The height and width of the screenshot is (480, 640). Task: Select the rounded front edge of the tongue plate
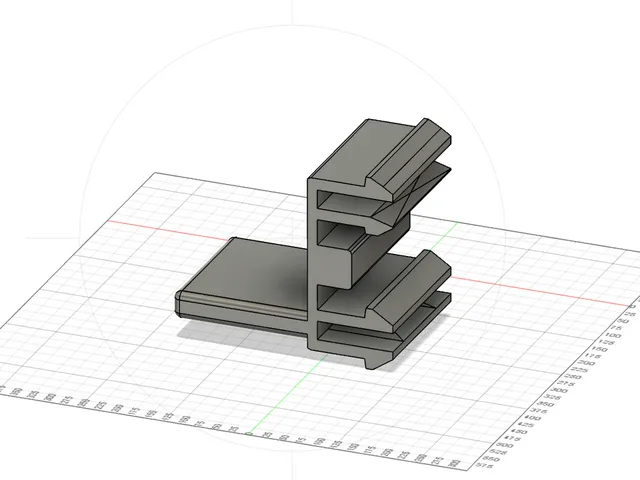tap(241, 307)
